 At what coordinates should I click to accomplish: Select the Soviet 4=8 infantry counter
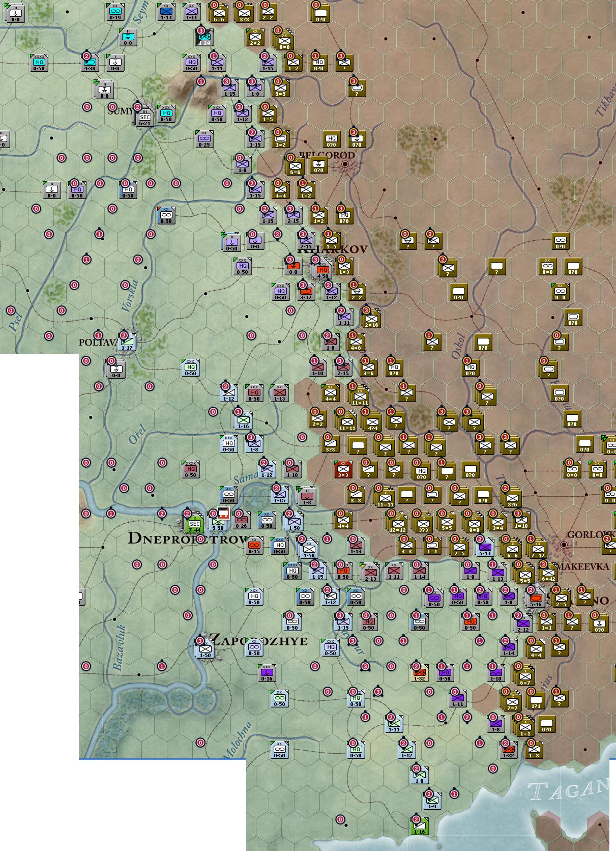pyautogui.click(x=356, y=343)
